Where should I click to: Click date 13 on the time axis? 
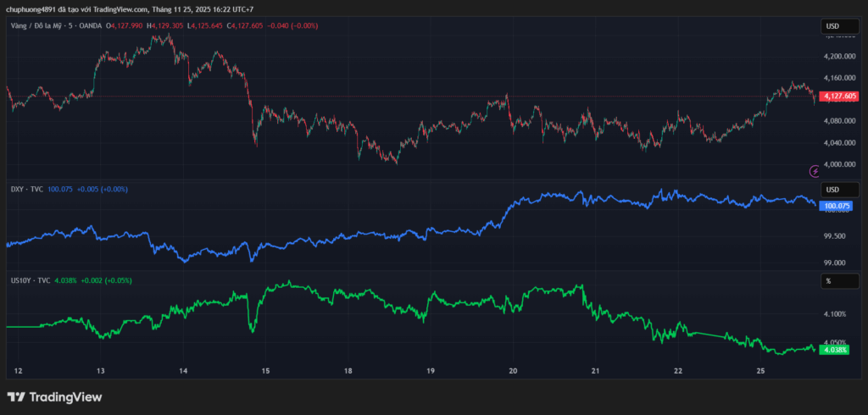pos(101,371)
